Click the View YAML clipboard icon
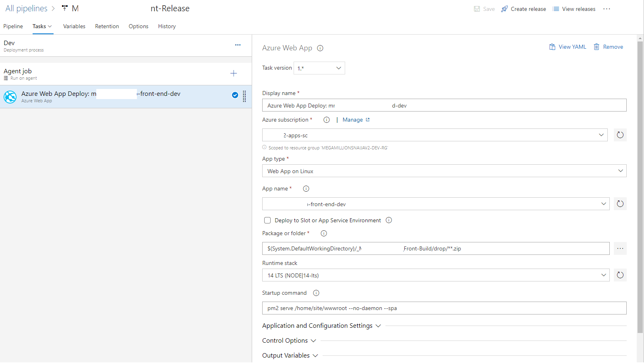This screenshot has width=644, height=364. (552, 47)
